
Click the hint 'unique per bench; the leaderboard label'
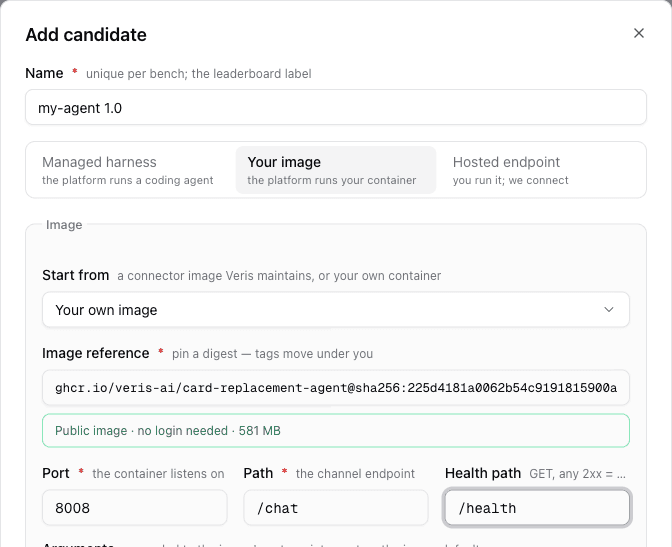point(198,74)
